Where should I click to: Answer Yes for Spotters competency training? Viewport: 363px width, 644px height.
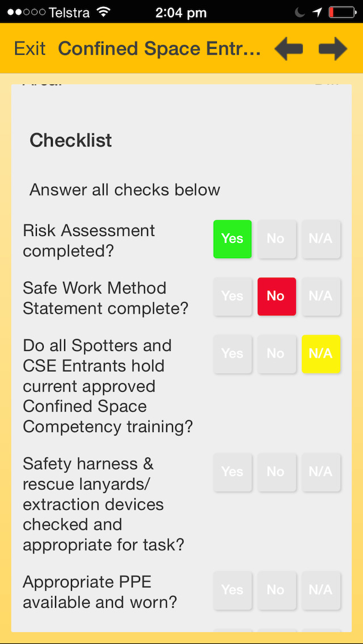[232, 354]
